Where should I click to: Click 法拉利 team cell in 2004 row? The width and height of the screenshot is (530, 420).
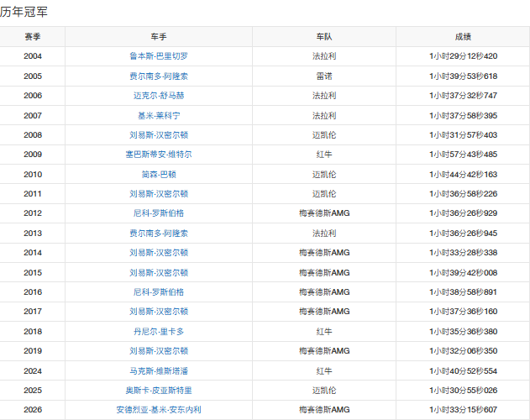[x=324, y=56]
